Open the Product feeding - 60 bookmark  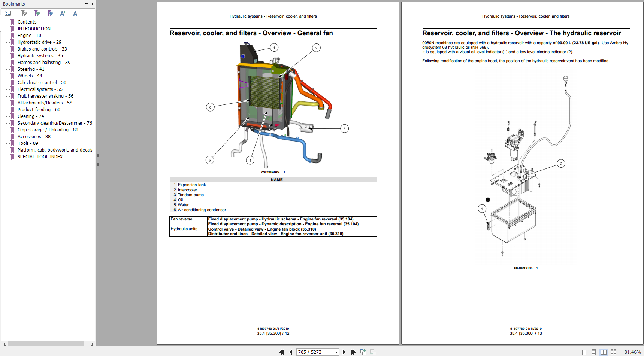tap(39, 110)
